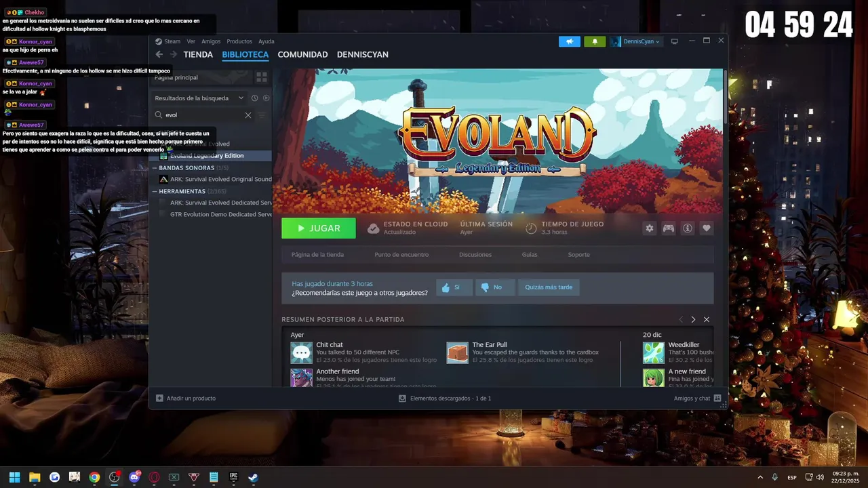Screen dimensions: 868x488
Task: Go forward with the right arrow
Action: point(173,54)
